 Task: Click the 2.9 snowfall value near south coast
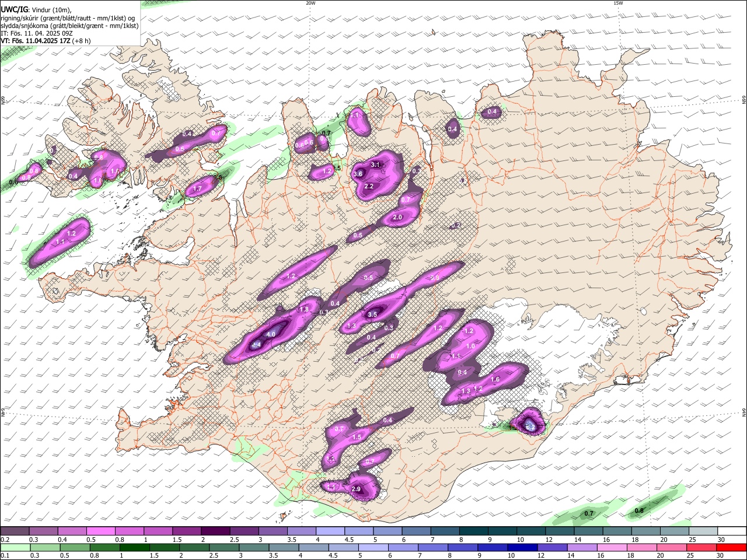[x=356, y=489]
